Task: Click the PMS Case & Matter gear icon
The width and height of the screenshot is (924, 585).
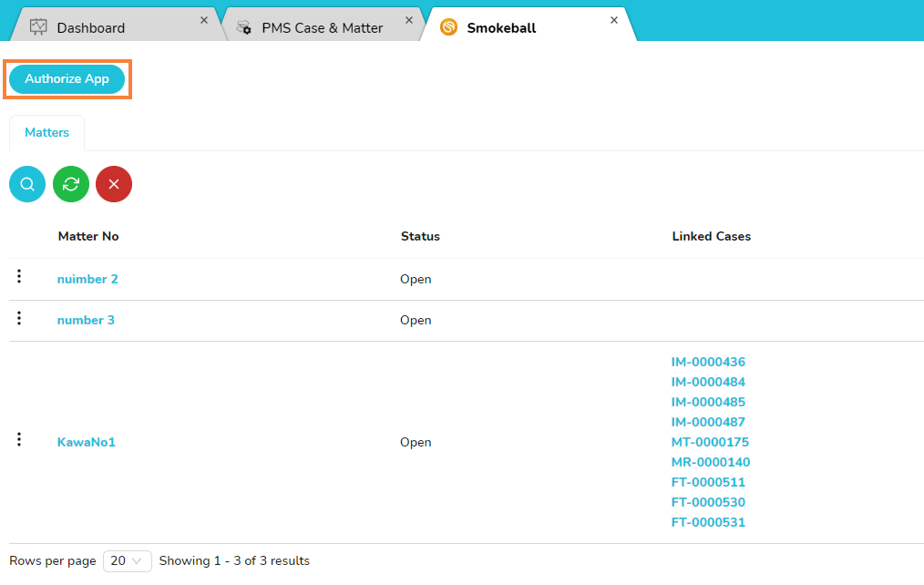Action: click(x=244, y=27)
